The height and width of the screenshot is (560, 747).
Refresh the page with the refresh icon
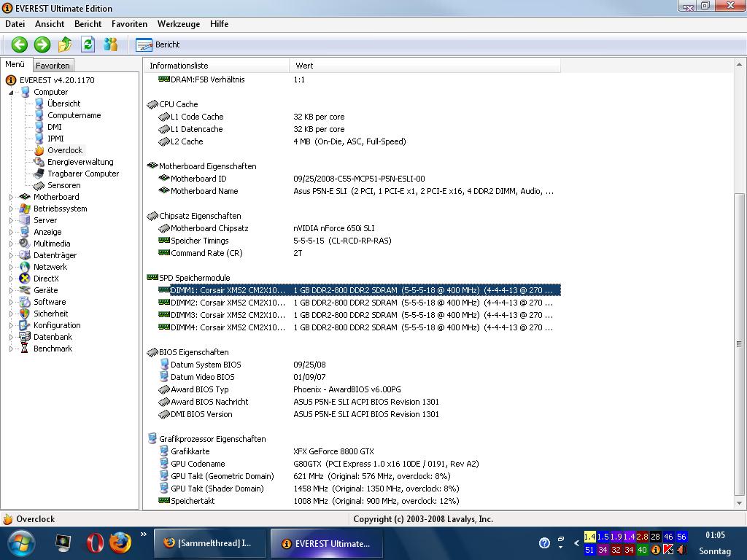click(x=88, y=44)
